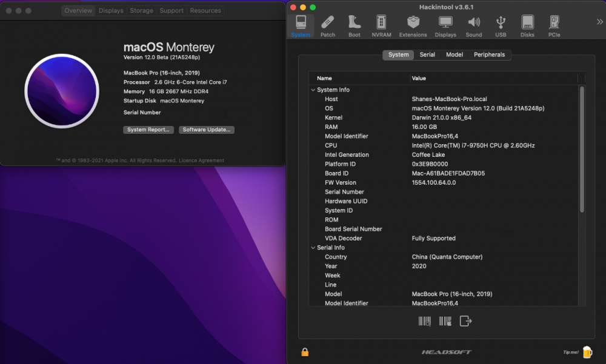Select the Year row

click(x=444, y=266)
